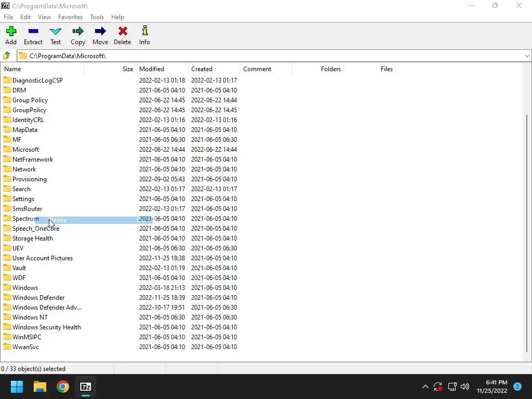Select the DiagnosticLogCSP folder icon

(7, 80)
